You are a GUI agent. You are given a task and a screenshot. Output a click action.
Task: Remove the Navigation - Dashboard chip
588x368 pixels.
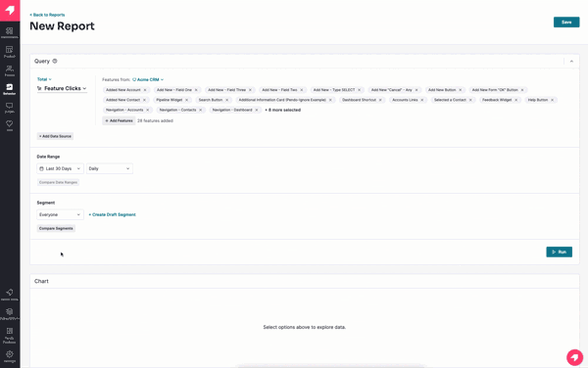point(257,110)
